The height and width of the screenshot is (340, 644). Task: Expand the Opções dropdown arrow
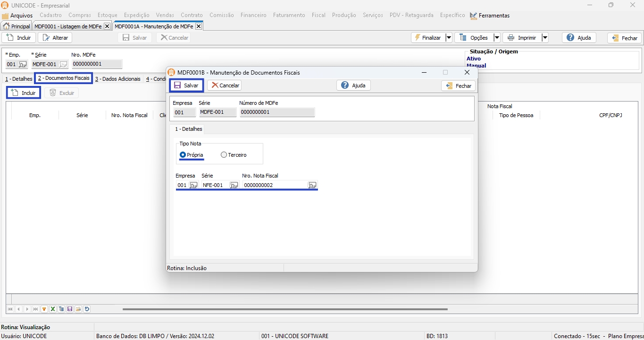496,38
